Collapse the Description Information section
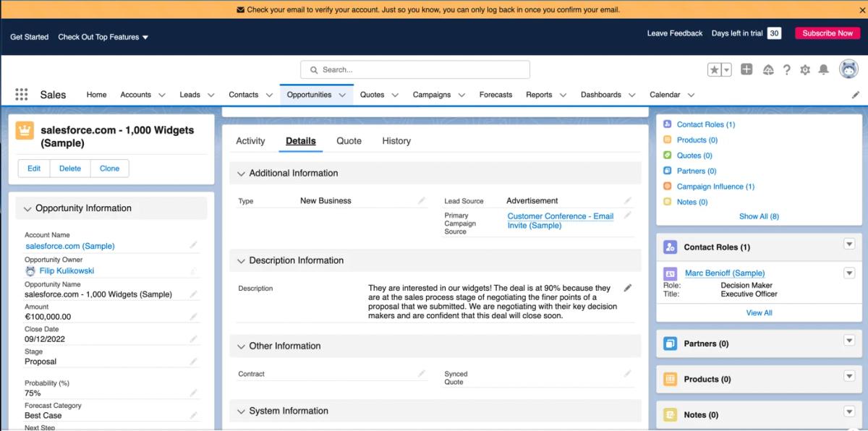The image size is (868, 431). (x=241, y=261)
